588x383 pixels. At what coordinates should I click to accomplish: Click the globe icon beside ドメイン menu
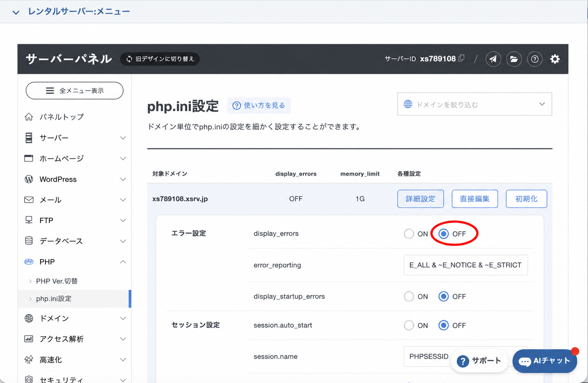29,318
